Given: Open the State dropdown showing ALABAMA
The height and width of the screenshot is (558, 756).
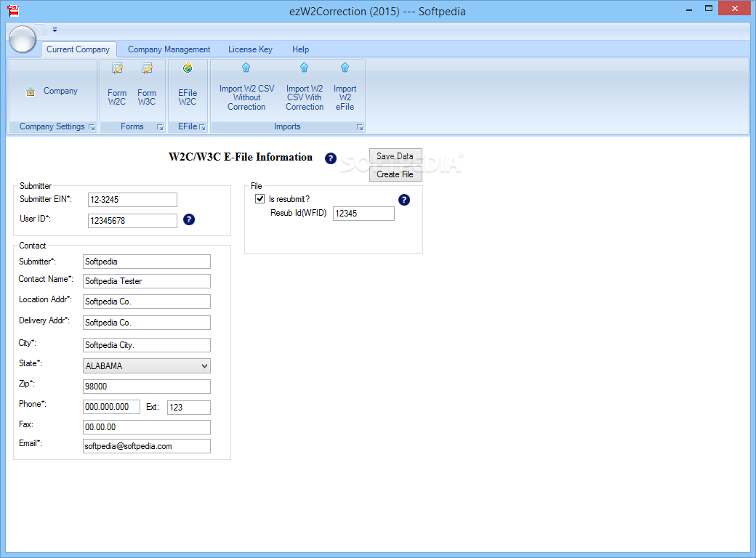Looking at the screenshot, I should [x=147, y=365].
